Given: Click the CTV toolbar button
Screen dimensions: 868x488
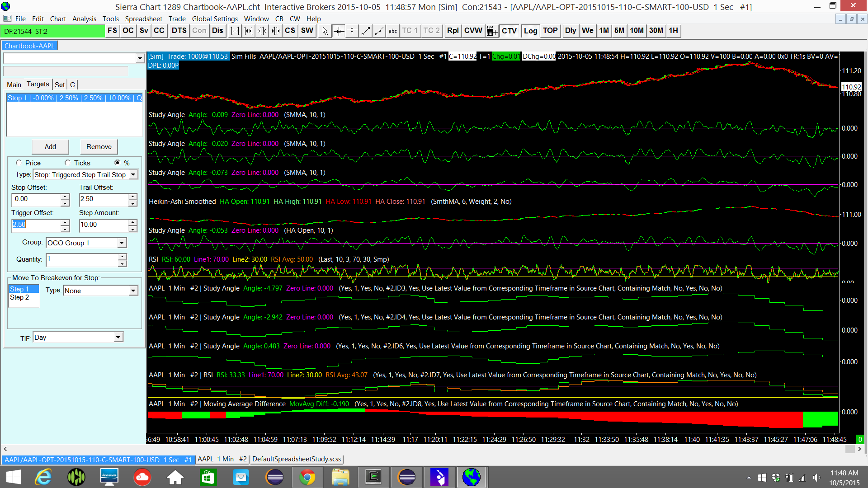Looking at the screenshot, I should click(x=509, y=31).
